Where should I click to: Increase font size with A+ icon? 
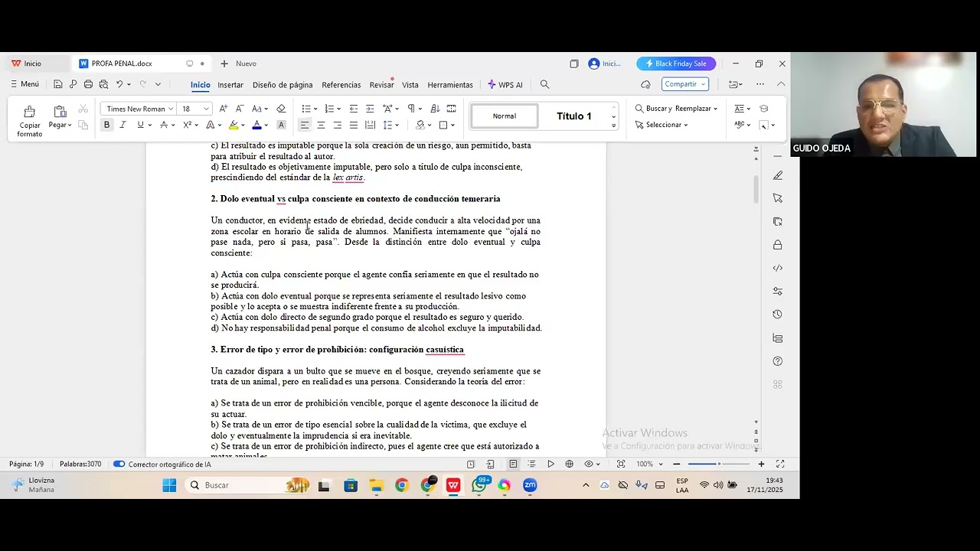(x=223, y=109)
